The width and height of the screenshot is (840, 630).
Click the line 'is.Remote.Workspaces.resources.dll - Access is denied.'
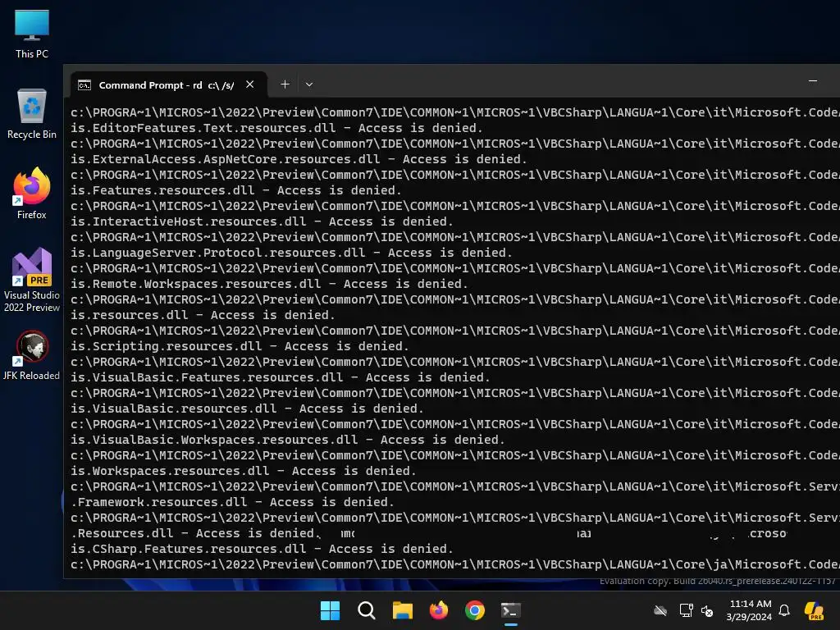[x=269, y=283]
